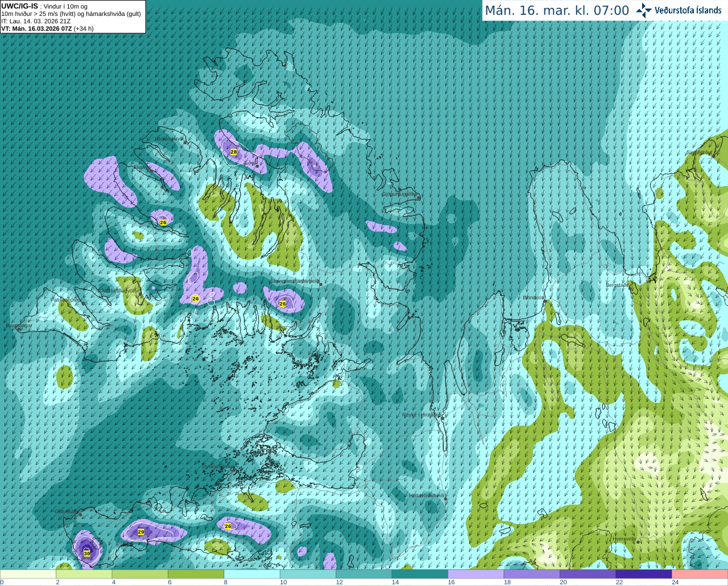Click the Gjögurflugvöllur station dot
728x586 pixels.
tap(418, 198)
